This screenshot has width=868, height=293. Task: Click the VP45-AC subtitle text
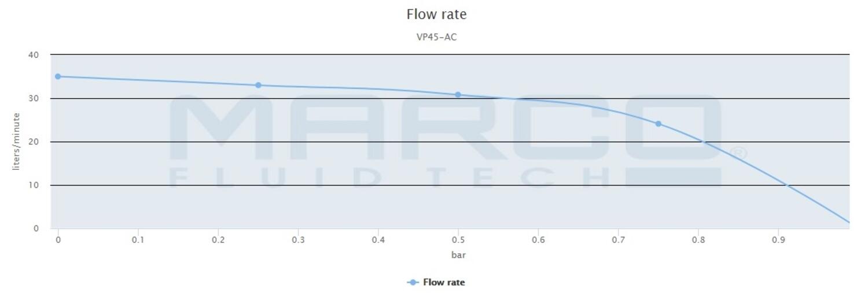click(x=436, y=38)
